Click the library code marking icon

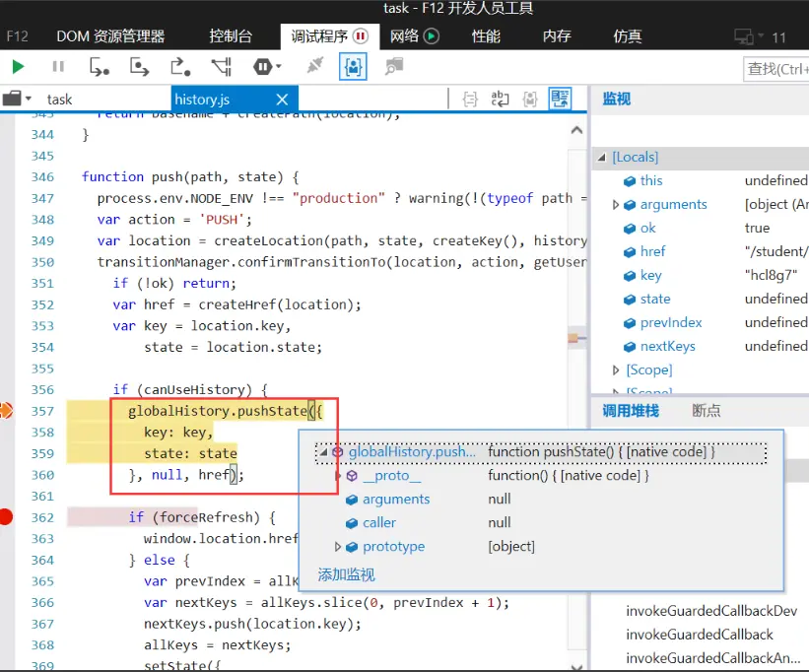pyautogui.click(x=530, y=99)
